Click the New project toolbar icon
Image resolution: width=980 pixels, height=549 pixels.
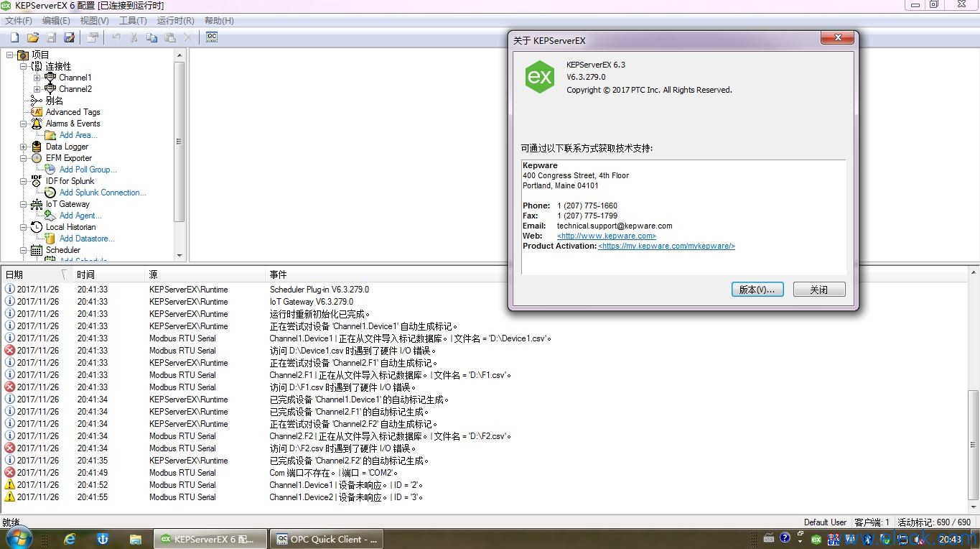pos(14,37)
